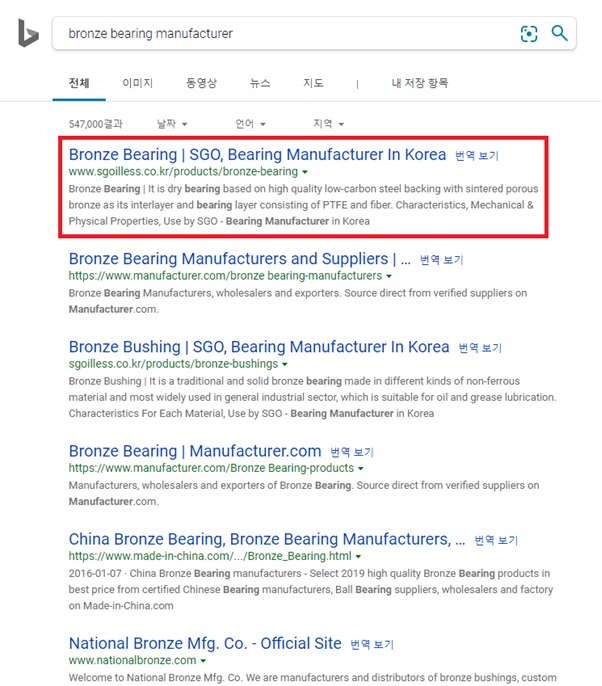The image size is (602, 686).
Task: Open National Bronze Mfg. Co. Official Site
Action: 205,644
